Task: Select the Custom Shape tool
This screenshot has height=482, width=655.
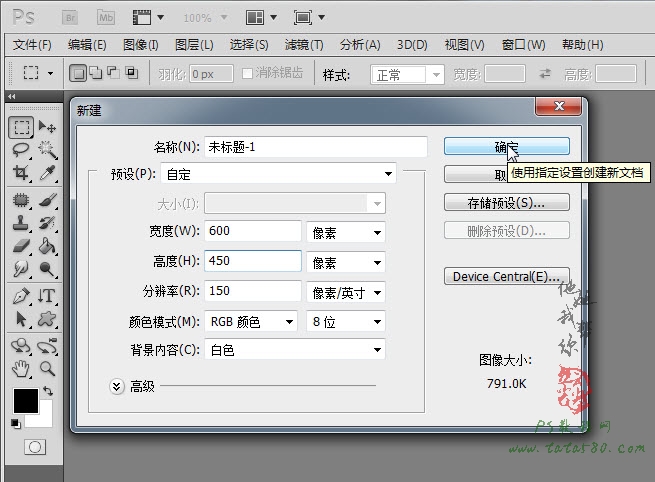Action: pos(47,319)
